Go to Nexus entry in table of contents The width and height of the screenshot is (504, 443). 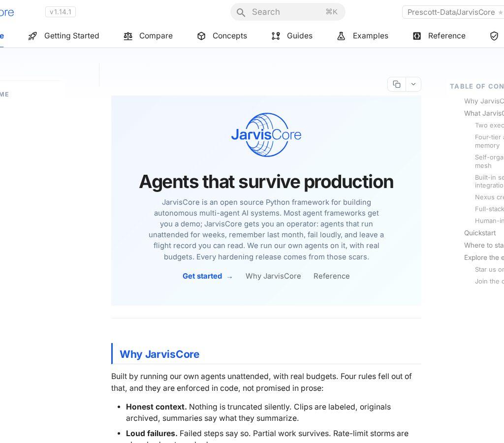point(489,197)
